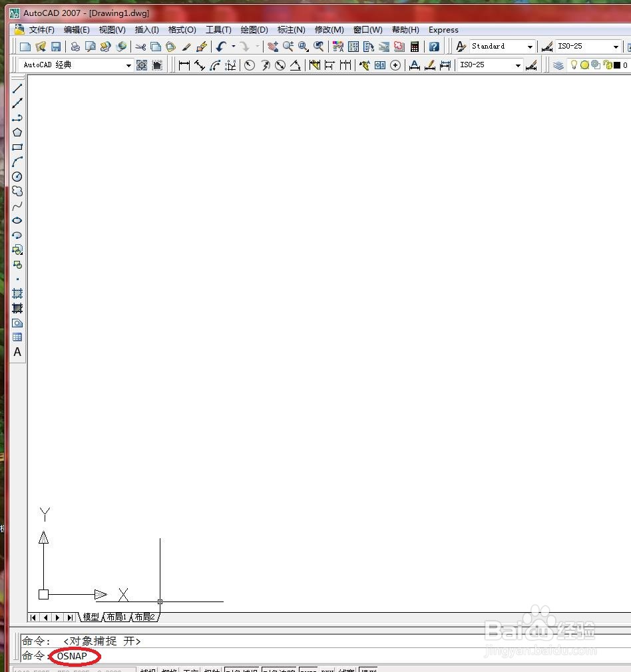Select the Spline tool
The height and width of the screenshot is (672, 631).
(x=17, y=206)
